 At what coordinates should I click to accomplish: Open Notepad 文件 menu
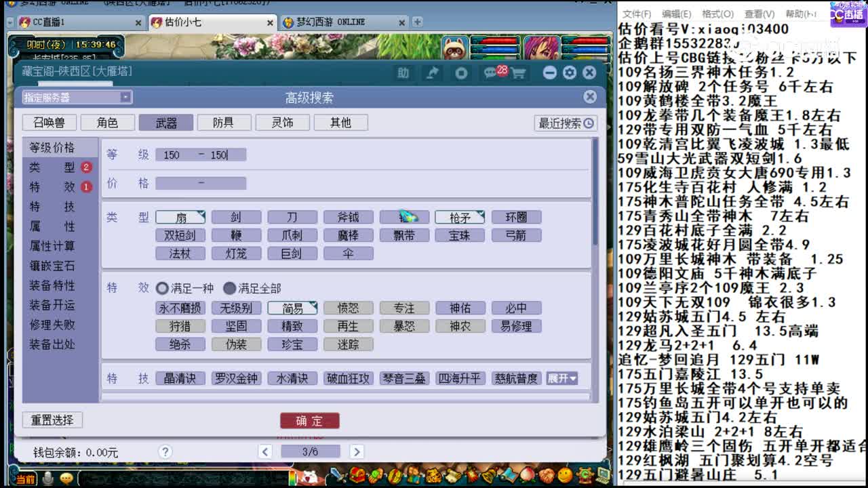(x=637, y=14)
